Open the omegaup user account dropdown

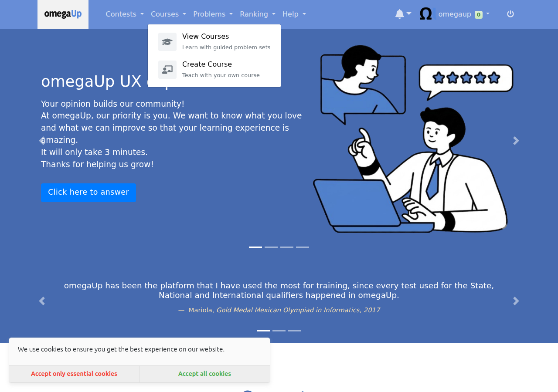click(455, 14)
